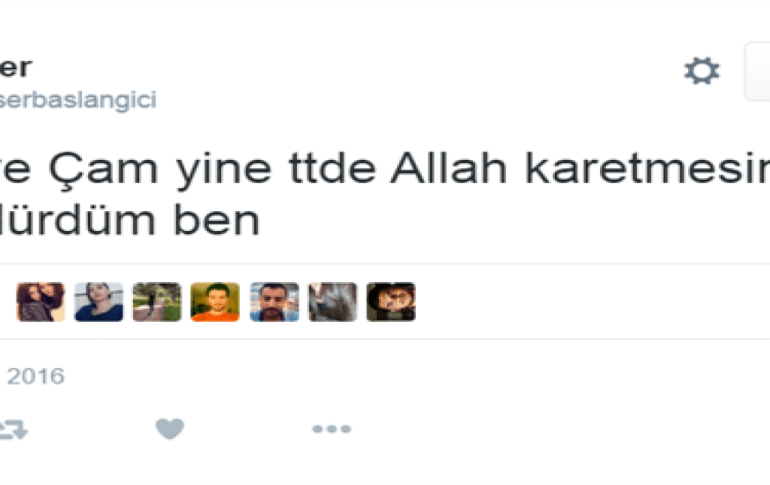Click the second line of tweet text
The image size is (770, 485).
130,220
